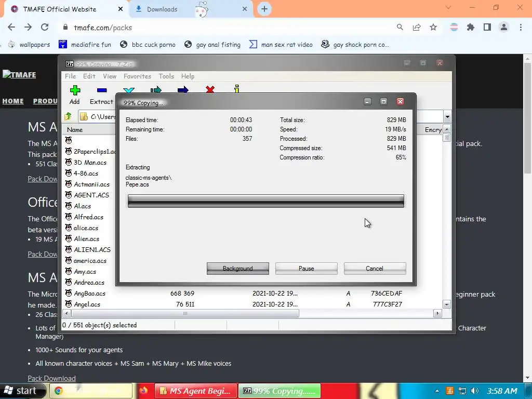Click the extraction progress bar

[265, 201]
